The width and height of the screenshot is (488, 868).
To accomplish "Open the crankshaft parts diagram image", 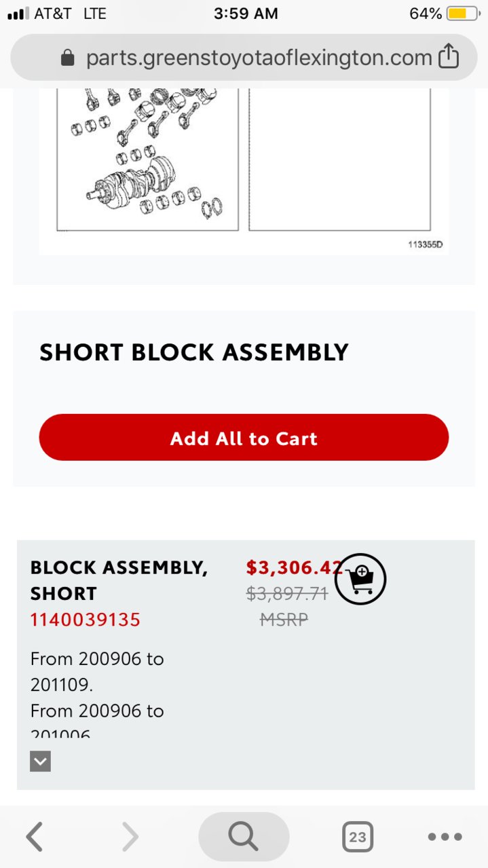I will (x=147, y=159).
